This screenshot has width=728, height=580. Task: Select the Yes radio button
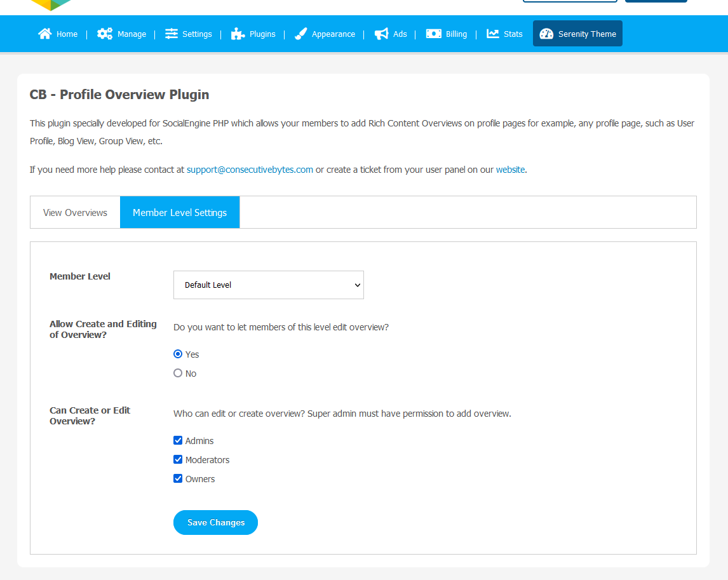[x=178, y=354]
